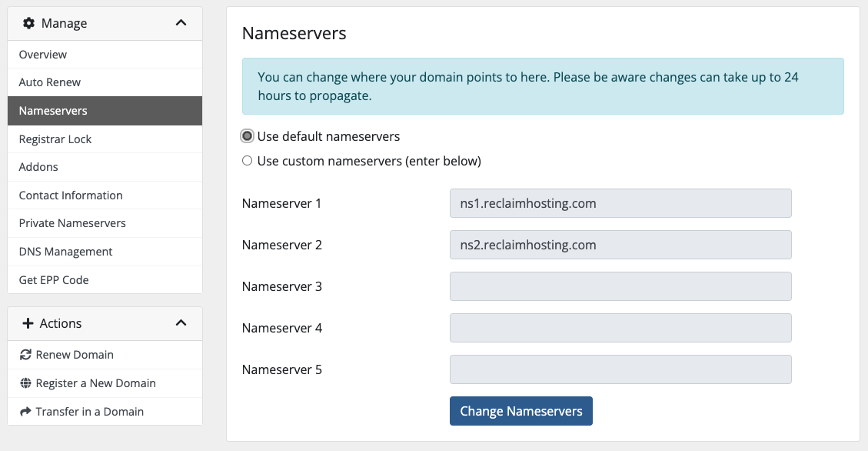868x451 pixels.
Task: Click the Actions plus icon
Action: click(28, 323)
